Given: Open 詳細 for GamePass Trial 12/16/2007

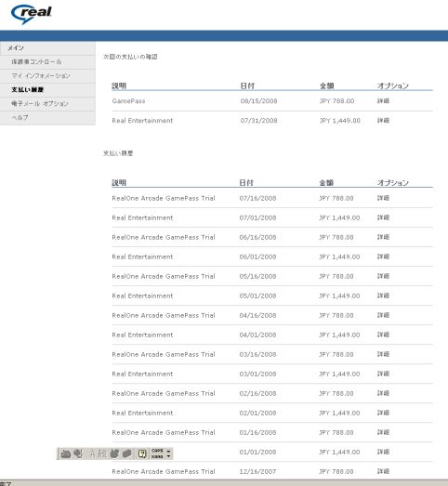Looking at the screenshot, I should [x=383, y=471].
